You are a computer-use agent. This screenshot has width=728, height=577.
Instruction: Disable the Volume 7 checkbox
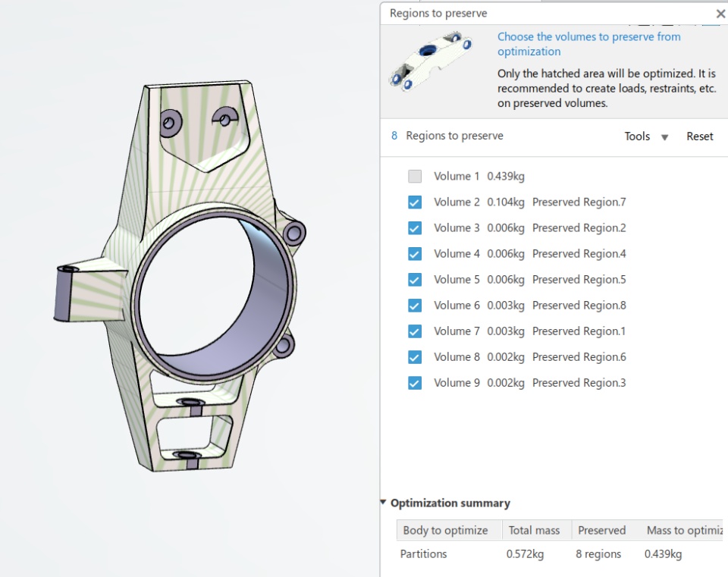[415, 331]
